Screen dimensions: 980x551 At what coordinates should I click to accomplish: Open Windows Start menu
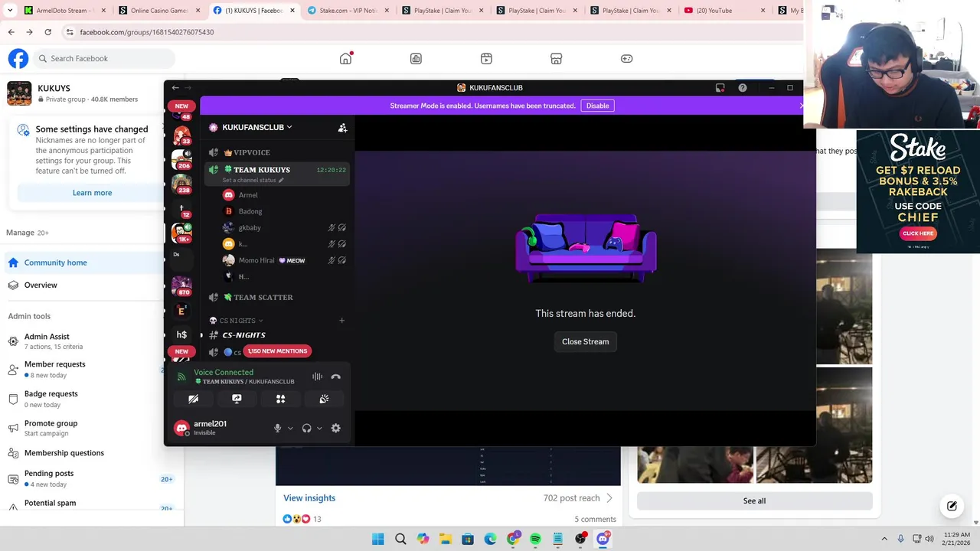tap(378, 539)
